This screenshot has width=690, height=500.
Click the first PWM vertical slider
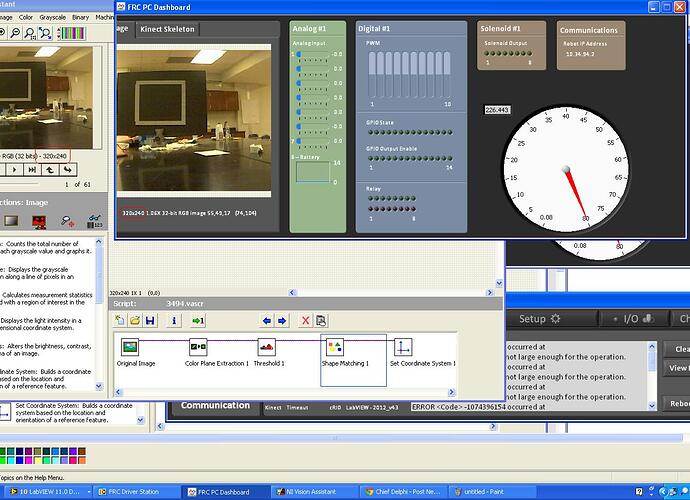(x=372, y=74)
